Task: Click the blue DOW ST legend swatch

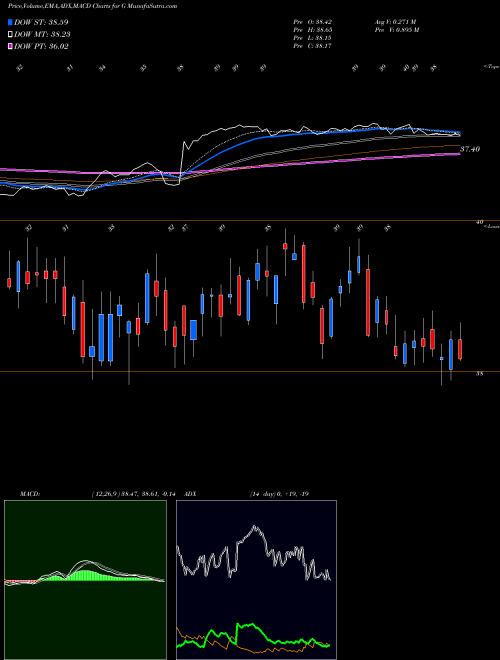Action: [10, 22]
